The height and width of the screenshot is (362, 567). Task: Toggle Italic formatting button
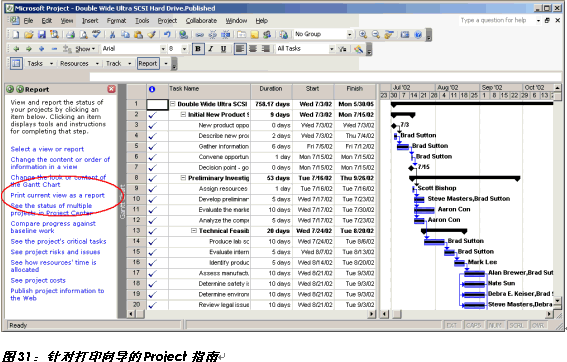click(x=211, y=49)
